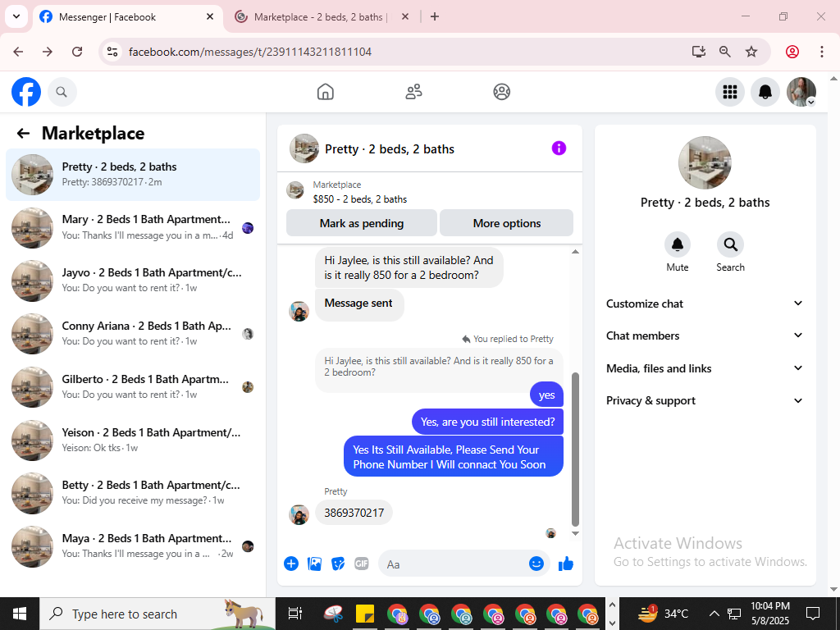Screen dimensions: 840x630
Task: Go to the Home feed icon
Action: click(x=325, y=92)
